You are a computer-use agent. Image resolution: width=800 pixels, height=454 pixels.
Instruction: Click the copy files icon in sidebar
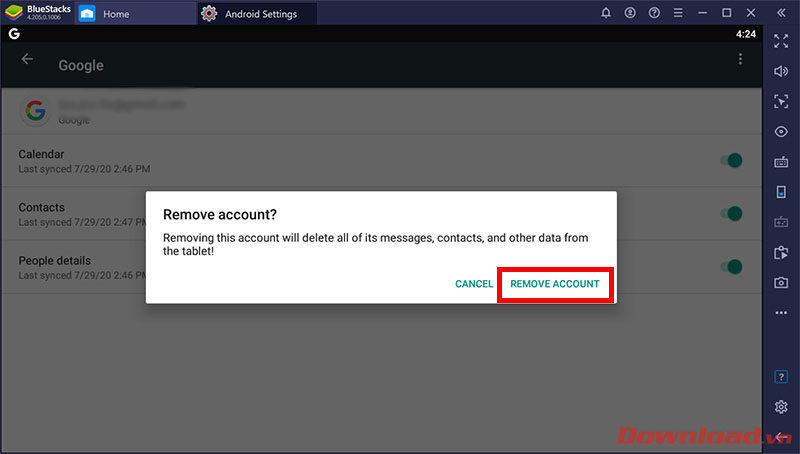(x=781, y=252)
